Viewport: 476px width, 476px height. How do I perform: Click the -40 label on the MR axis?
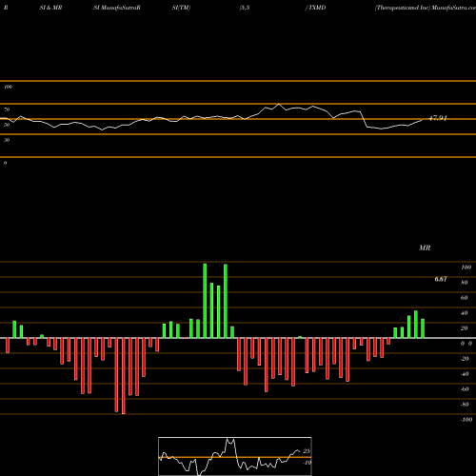(x=465, y=374)
